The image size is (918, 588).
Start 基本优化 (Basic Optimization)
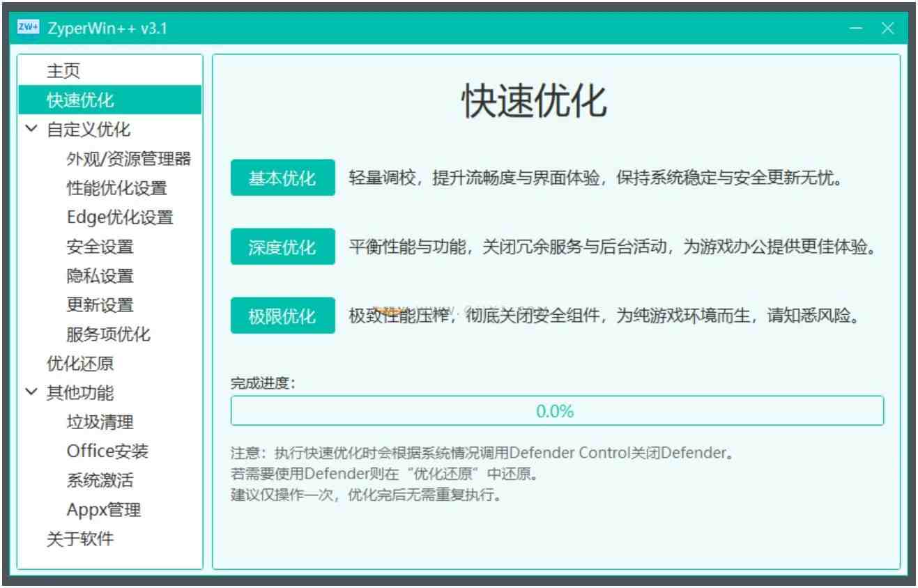[x=282, y=178]
